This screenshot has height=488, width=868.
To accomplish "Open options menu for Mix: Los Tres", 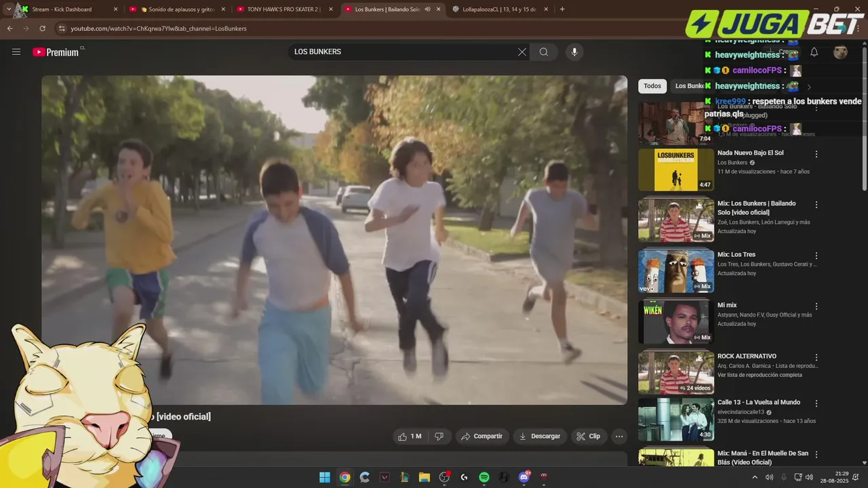I will coord(816,256).
